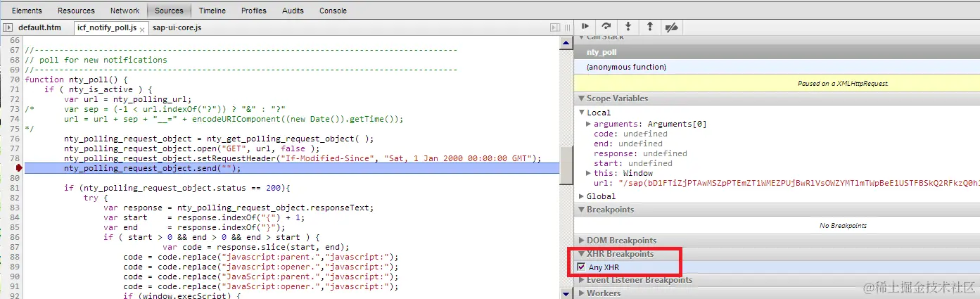Open the Network panel tab
Image resolution: width=980 pixels, height=299 pixels.
[x=125, y=11]
